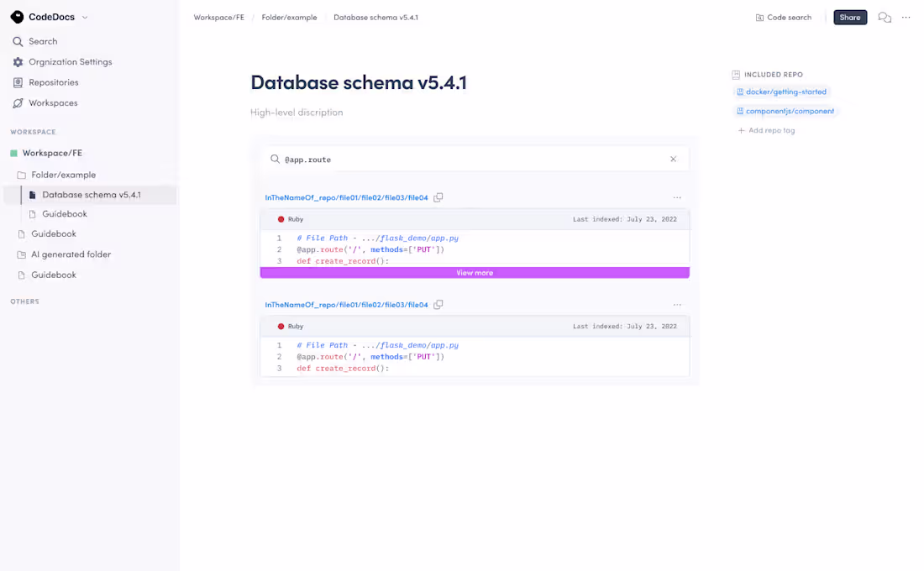Screen dimensions: 924x571
Task: Open the chat bubble icon
Action: (884, 17)
